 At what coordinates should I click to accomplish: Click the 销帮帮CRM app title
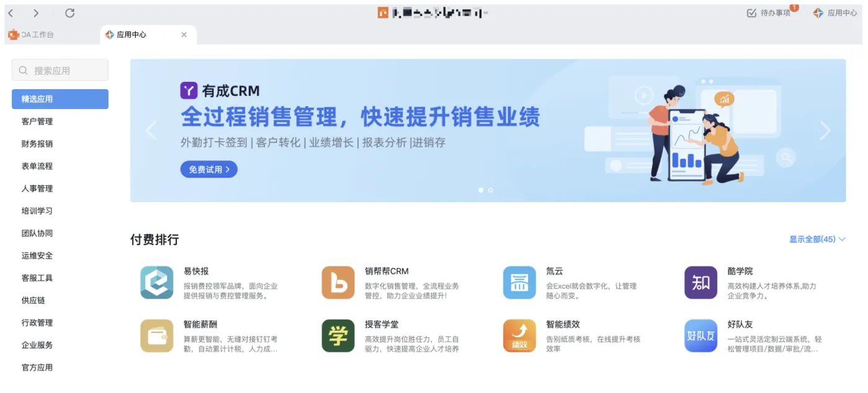pos(387,272)
